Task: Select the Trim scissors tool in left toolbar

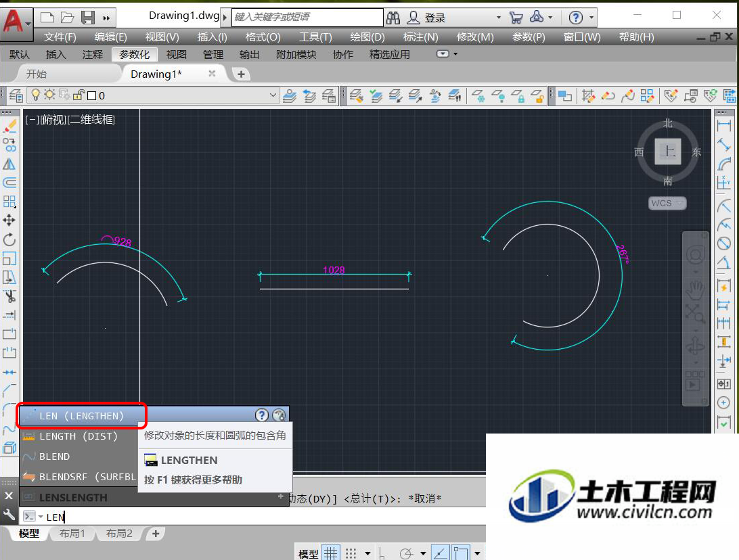Action: pyautogui.click(x=9, y=296)
